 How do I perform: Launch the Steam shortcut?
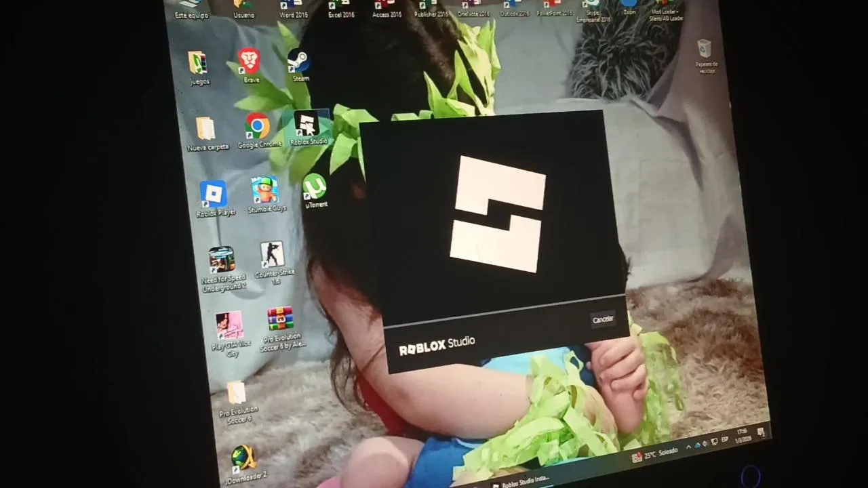[x=299, y=65]
